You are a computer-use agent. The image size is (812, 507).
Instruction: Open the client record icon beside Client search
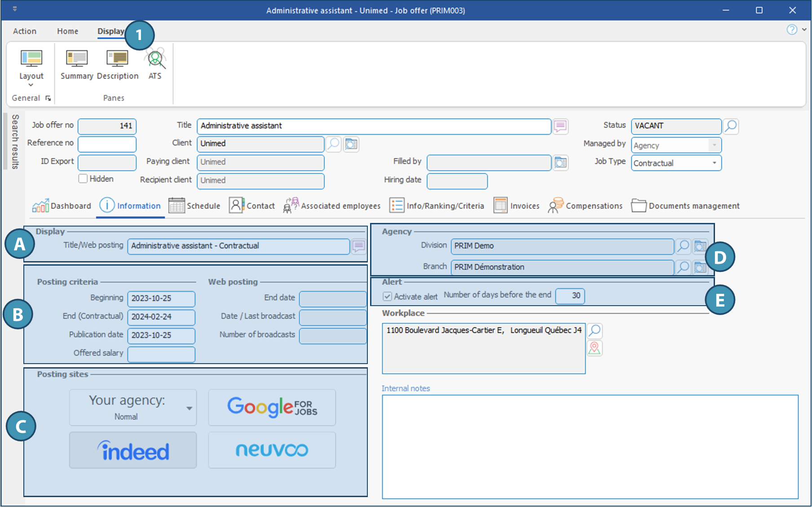click(351, 144)
